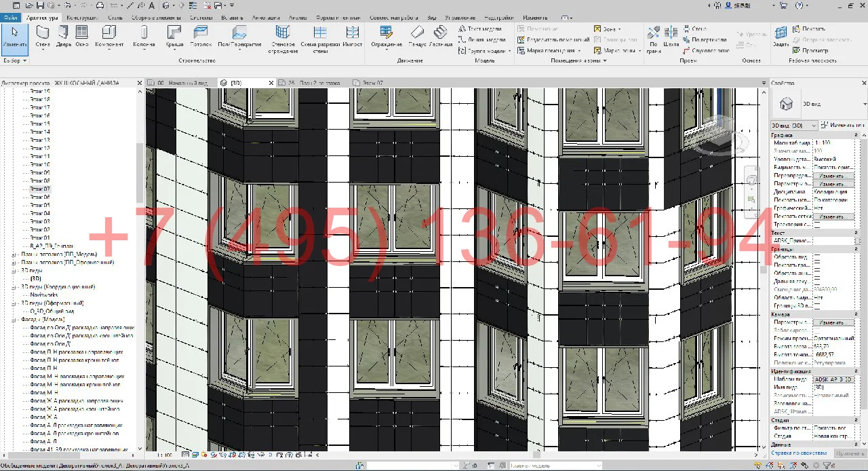Toggle the Обрезать аннотации checkbox
This screenshot has width=868, height=471.
pyautogui.click(x=817, y=273)
